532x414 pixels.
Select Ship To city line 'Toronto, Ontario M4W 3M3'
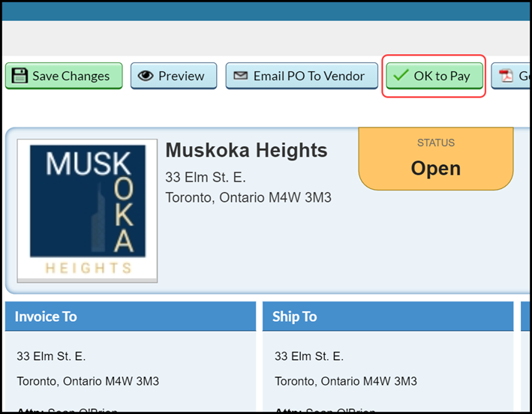tap(346, 381)
